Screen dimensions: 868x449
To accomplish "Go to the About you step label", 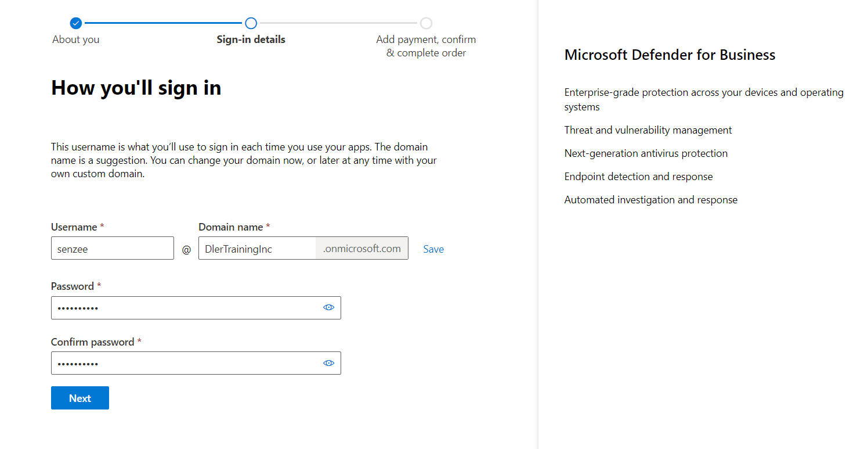I will [x=76, y=39].
